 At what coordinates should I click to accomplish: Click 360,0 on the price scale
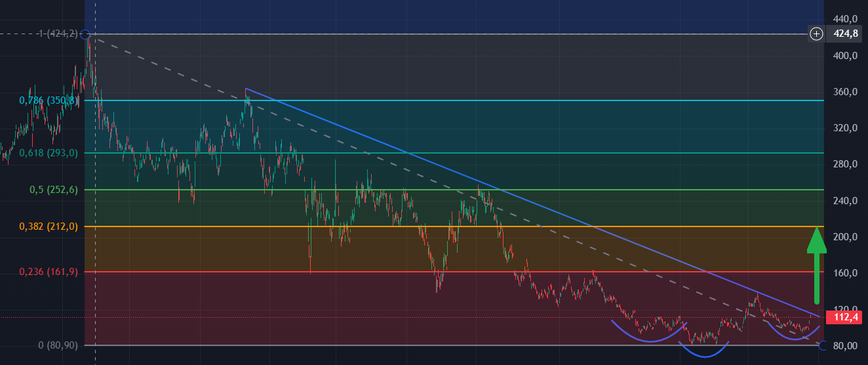[844, 92]
